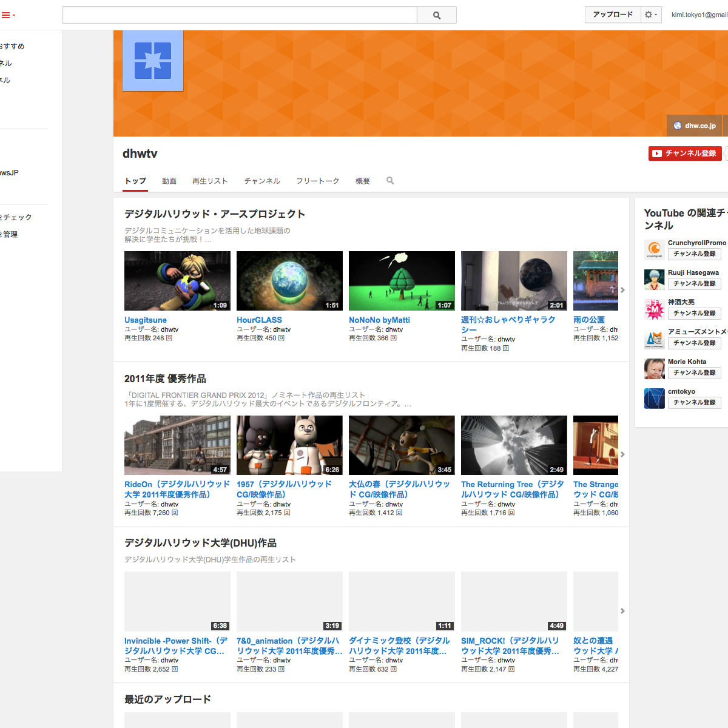Open the hamburger guide menu icon
The height and width of the screenshot is (728, 728).
pyautogui.click(x=8, y=15)
